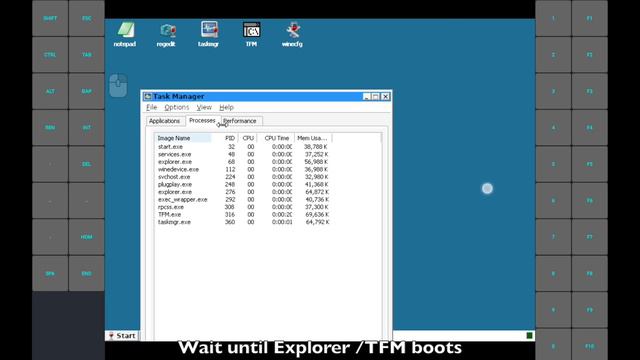Tap the mouse overlay icon on the desktop

(x=118, y=85)
